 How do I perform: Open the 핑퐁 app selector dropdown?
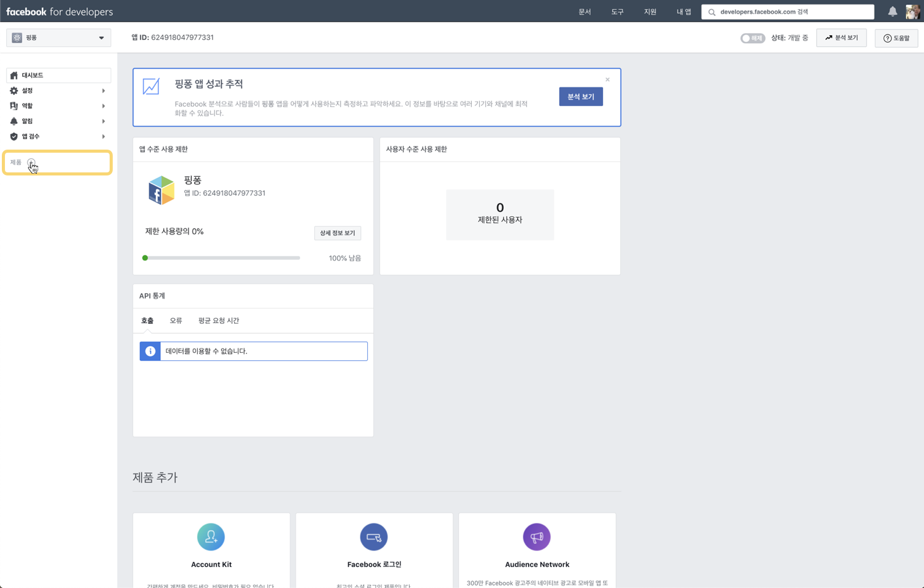(x=59, y=38)
